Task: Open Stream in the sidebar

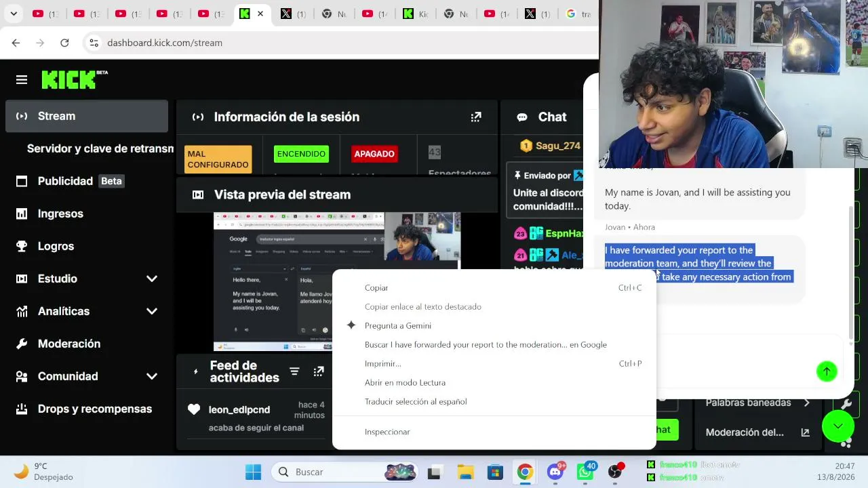Action: pyautogui.click(x=87, y=116)
